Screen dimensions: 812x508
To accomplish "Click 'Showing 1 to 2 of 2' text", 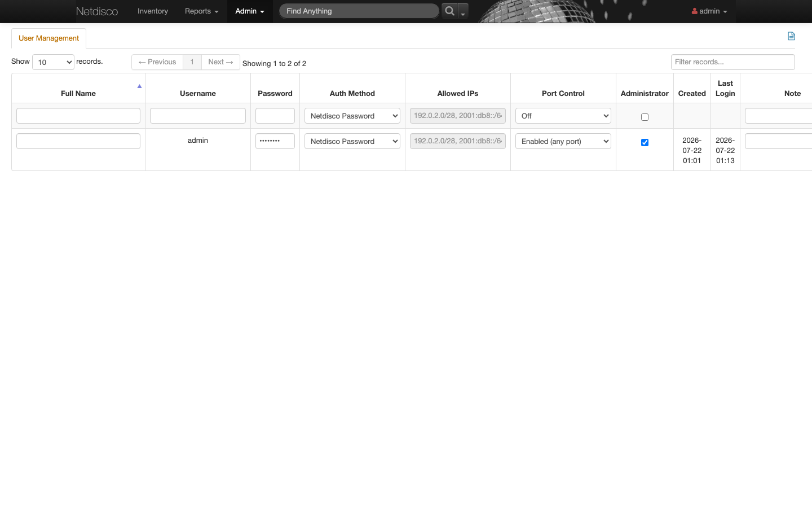I will point(274,64).
